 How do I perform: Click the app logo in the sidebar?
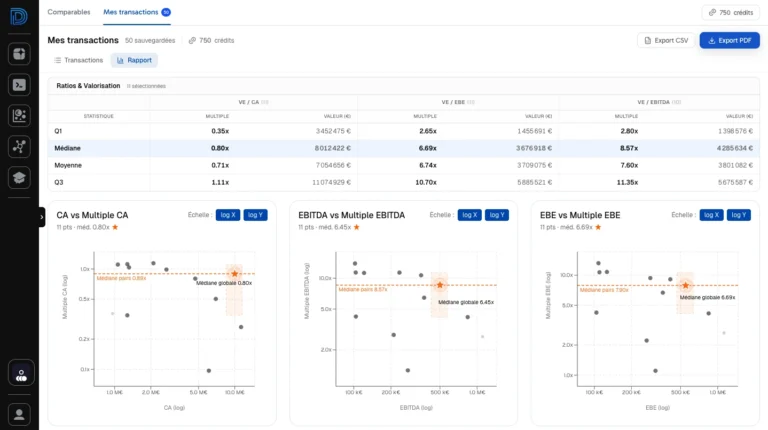pyautogui.click(x=18, y=18)
